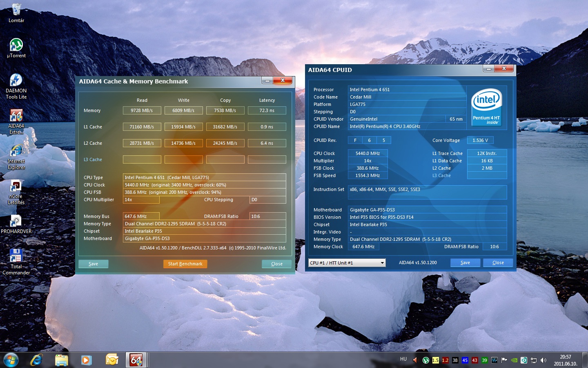The width and height of the screenshot is (588, 368).
Task: Click the black 38 temperature tray icon
Action: click(455, 360)
